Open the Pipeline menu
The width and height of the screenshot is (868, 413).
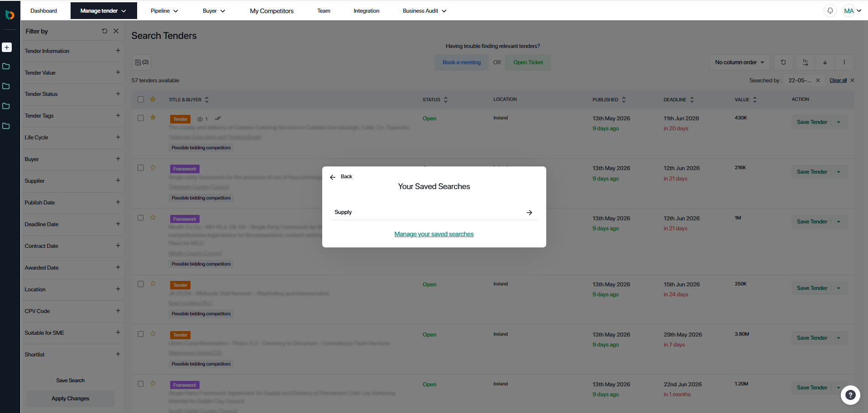click(164, 11)
